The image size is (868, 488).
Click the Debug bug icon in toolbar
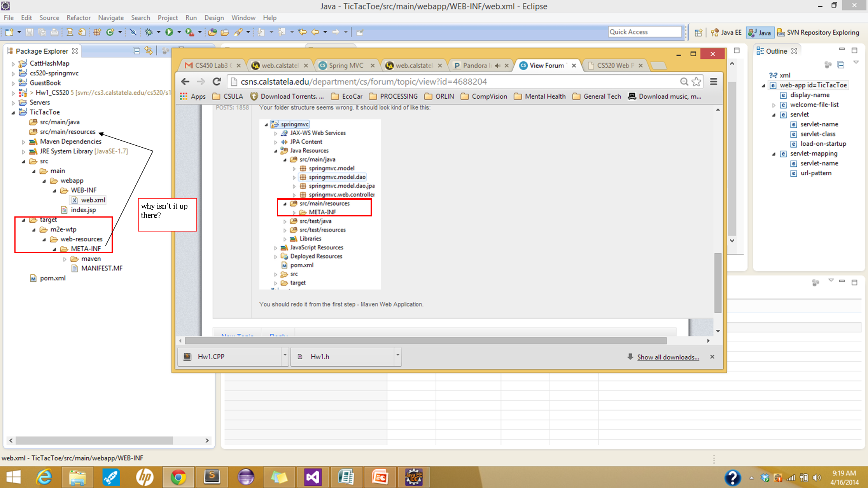(x=149, y=32)
